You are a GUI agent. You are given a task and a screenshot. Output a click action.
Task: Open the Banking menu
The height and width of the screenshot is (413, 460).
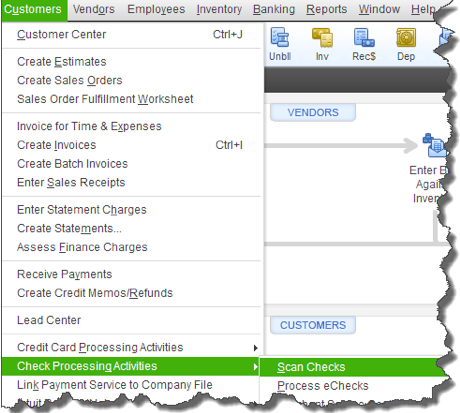click(274, 9)
